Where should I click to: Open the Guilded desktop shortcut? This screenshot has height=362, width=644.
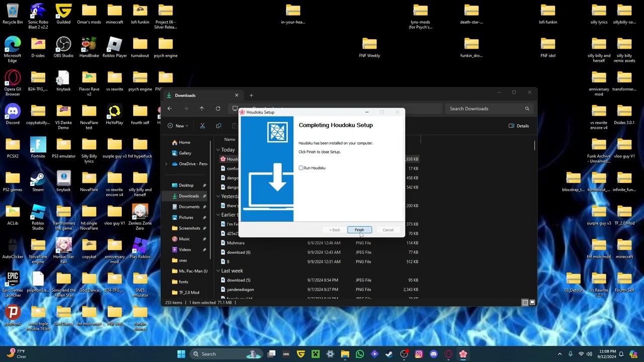(x=63, y=14)
